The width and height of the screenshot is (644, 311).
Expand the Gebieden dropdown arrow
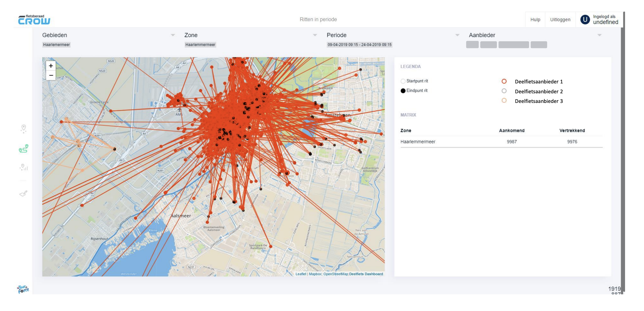[x=173, y=35]
